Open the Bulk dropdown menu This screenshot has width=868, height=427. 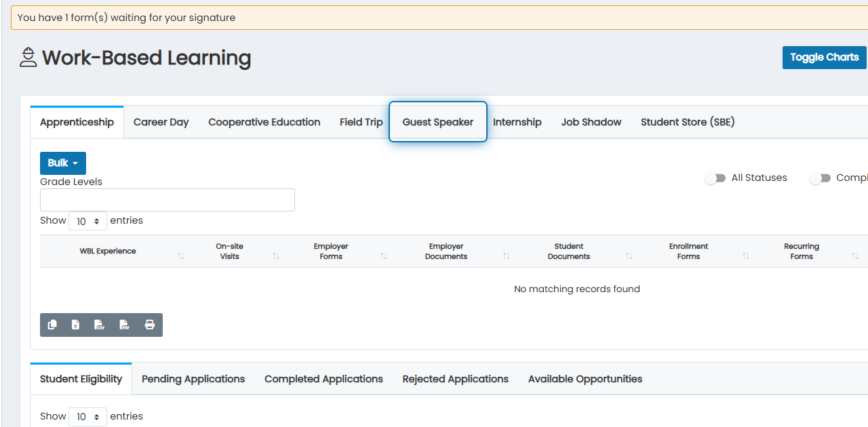click(x=63, y=163)
